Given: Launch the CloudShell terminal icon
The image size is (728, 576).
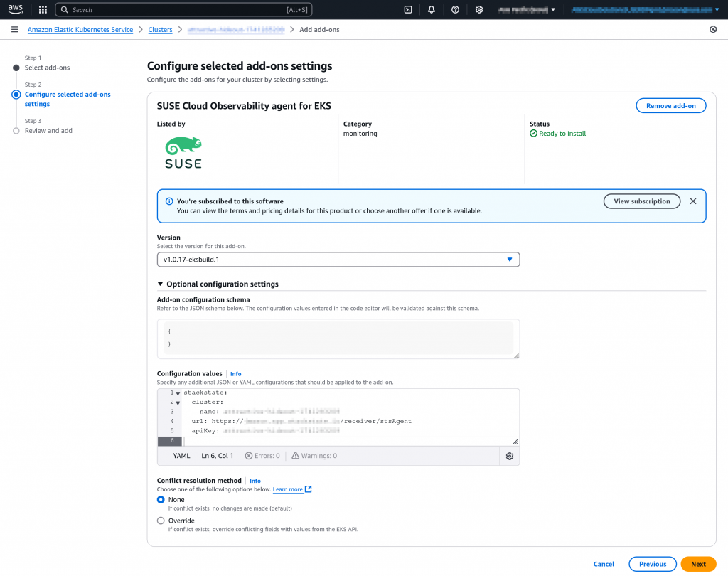Looking at the screenshot, I should point(408,10).
